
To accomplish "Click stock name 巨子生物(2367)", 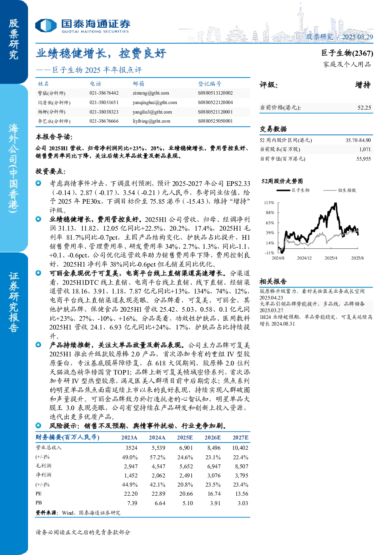I will click(x=347, y=53).
